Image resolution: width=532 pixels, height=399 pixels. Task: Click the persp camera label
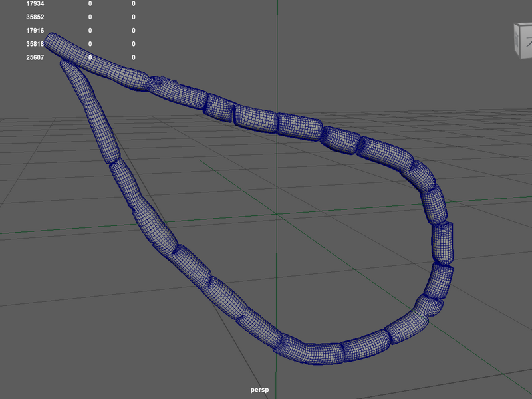(259, 390)
